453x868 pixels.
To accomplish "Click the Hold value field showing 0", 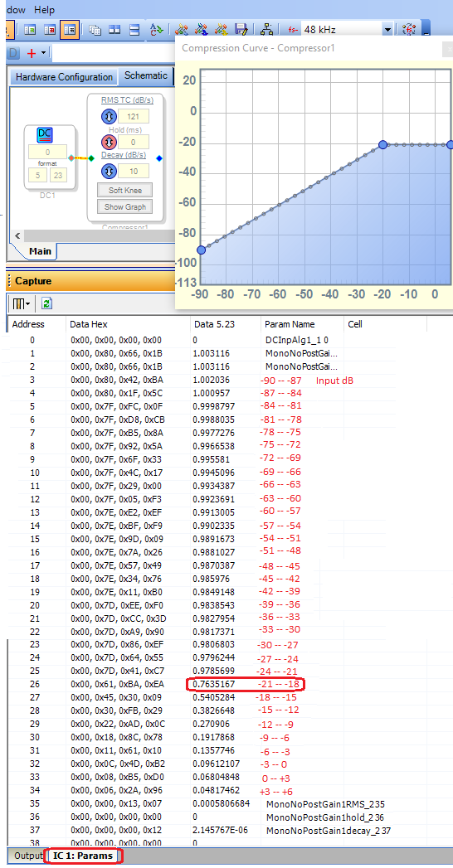I will 134,143.
